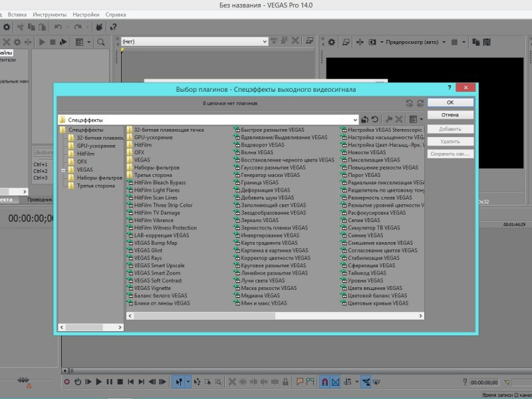Toggle Lock Envelopes to Events button
The image size is (532, 399).
pyautogui.click(x=366, y=382)
